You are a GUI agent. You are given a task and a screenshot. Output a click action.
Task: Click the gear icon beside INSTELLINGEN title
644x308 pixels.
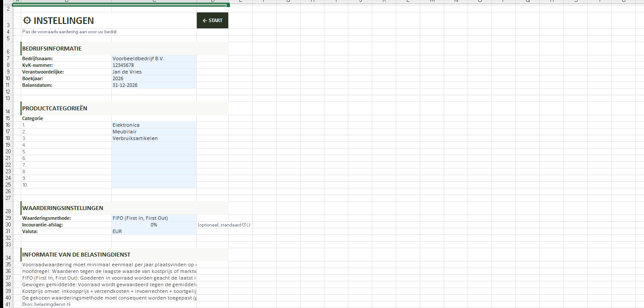click(27, 20)
